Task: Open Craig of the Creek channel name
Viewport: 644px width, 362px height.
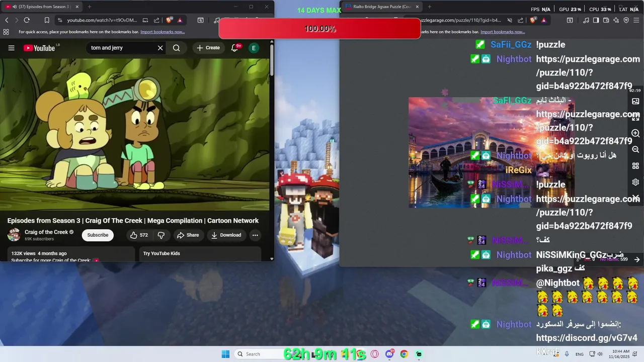Action: pyautogui.click(x=46, y=232)
